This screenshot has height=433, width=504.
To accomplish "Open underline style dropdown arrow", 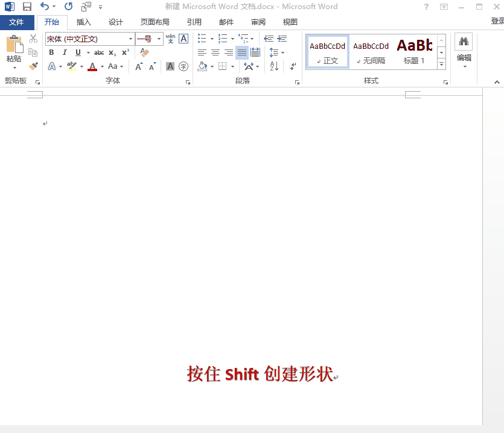I will (x=88, y=52).
